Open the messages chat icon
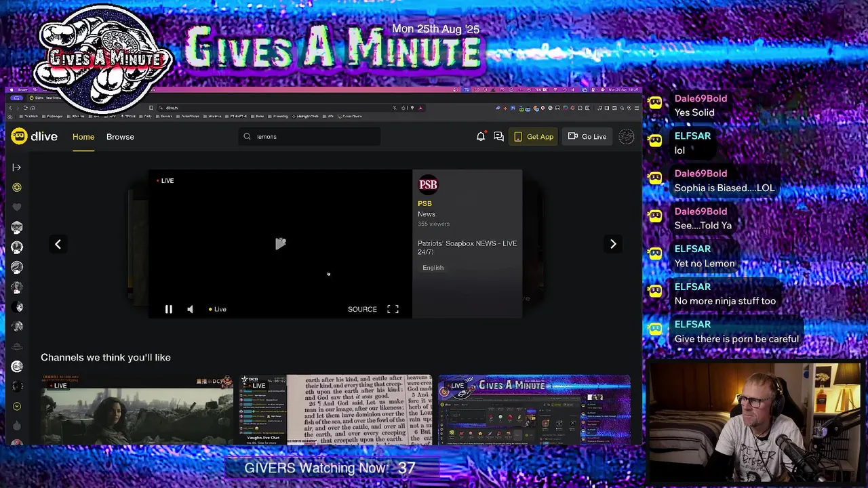 click(x=499, y=136)
